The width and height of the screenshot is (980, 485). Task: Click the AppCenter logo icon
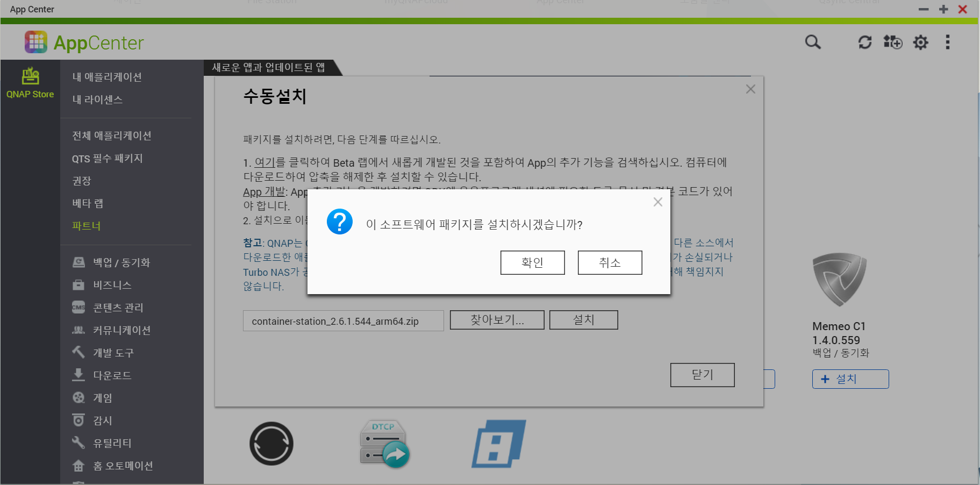36,42
